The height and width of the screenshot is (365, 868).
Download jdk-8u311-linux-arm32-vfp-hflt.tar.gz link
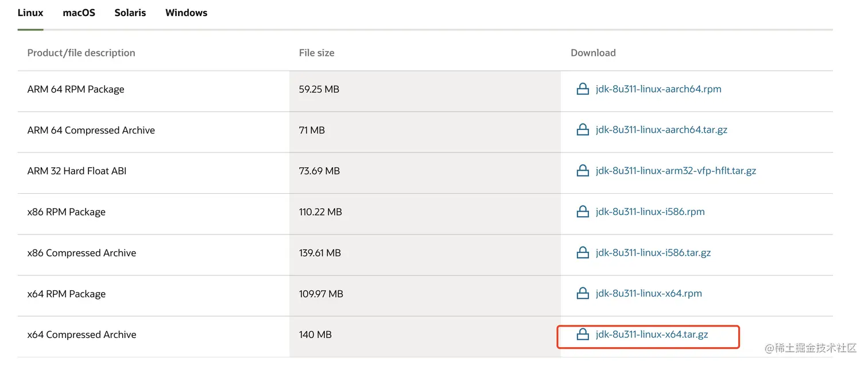pos(676,171)
